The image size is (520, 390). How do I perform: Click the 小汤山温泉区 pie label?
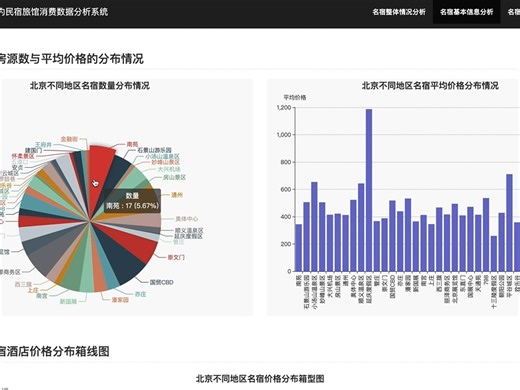click(x=162, y=156)
